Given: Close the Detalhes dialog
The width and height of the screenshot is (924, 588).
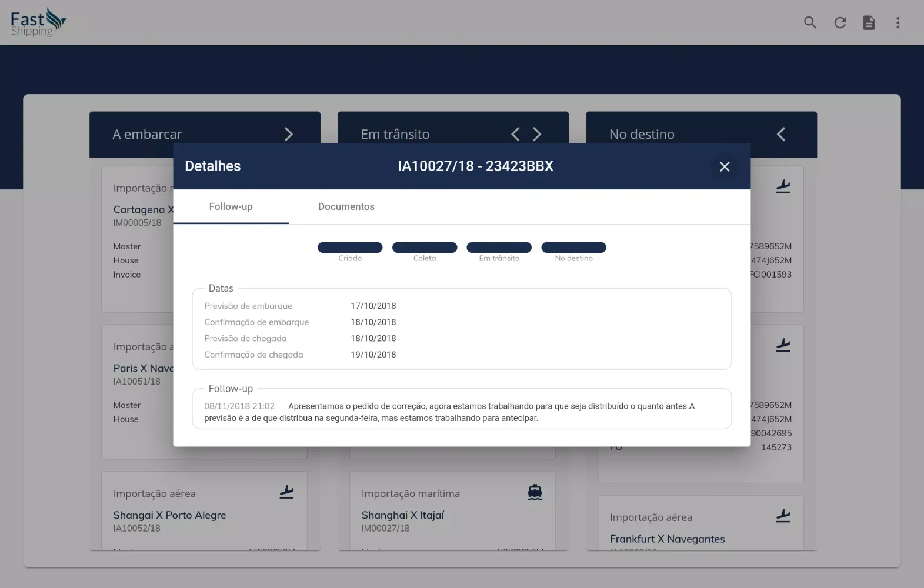Looking at the screenshot, I should pyautogui.click(x=725, y=166).
